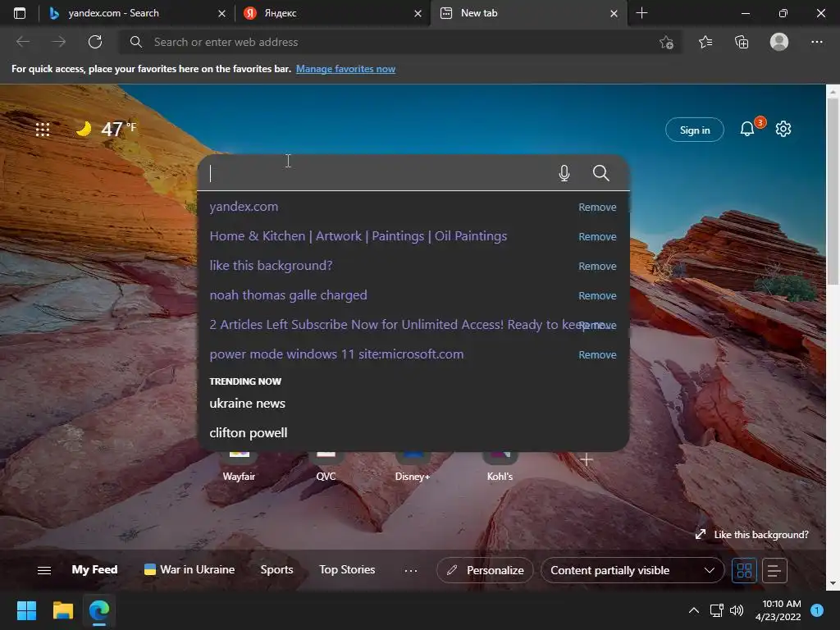Open more feed categories ellipsis
840x630 pixels.
[411, 571]
